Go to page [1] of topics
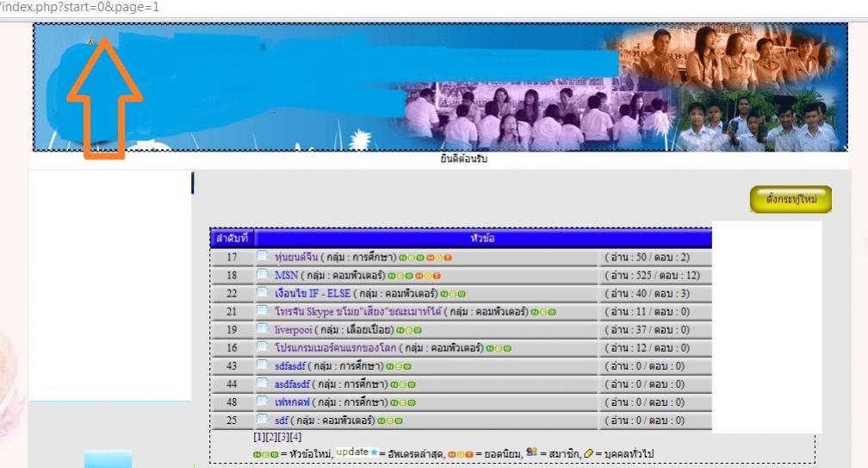 click(259, 437)
